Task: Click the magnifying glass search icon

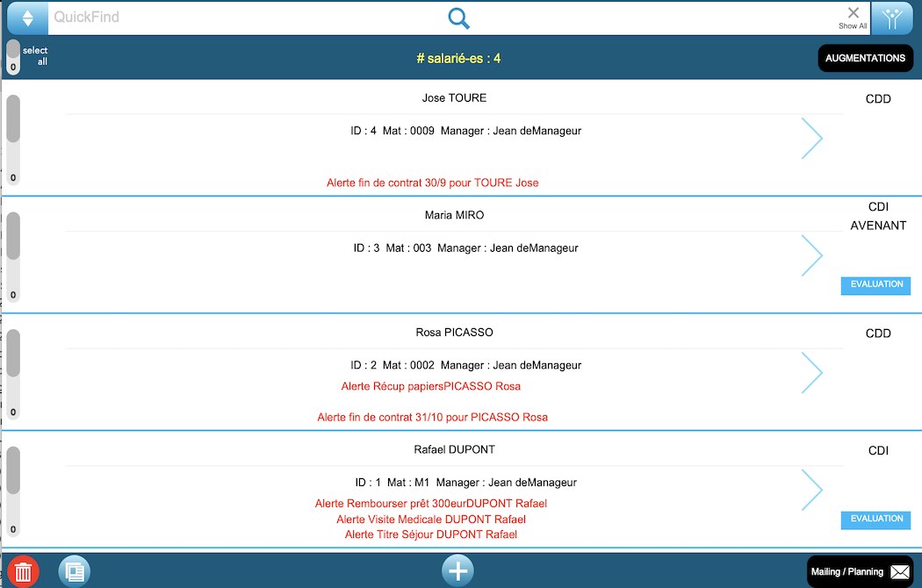Action: tap(458, 18)
